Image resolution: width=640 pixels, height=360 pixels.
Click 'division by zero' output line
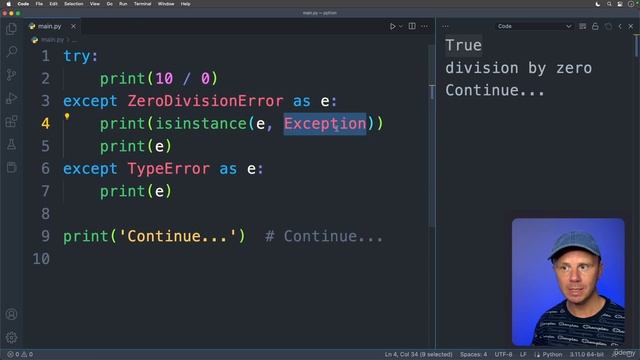pyautogui.click(x=518, y=68)
